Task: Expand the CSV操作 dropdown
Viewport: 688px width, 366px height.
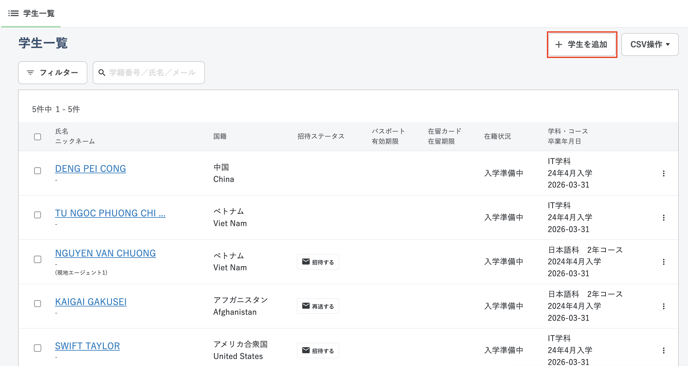Action: [650, 44]
